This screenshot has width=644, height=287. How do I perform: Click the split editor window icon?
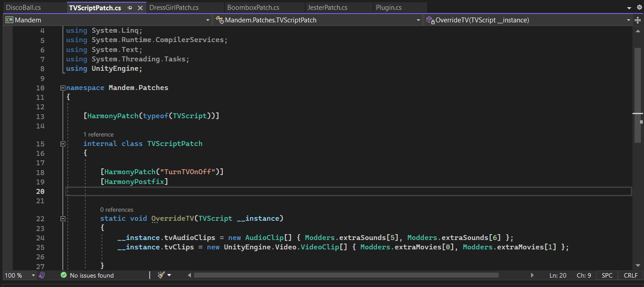[638, 20]
